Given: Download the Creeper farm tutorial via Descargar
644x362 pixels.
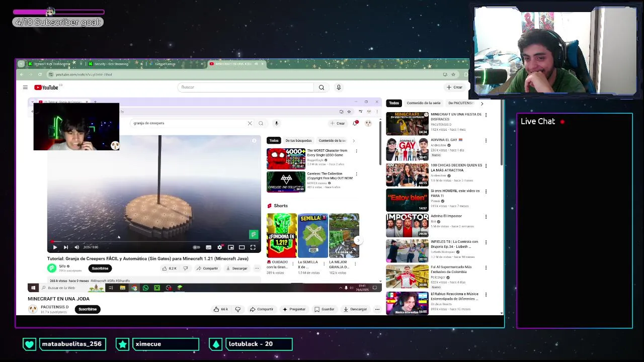Looking at the screenshot, I should [236, 268].
